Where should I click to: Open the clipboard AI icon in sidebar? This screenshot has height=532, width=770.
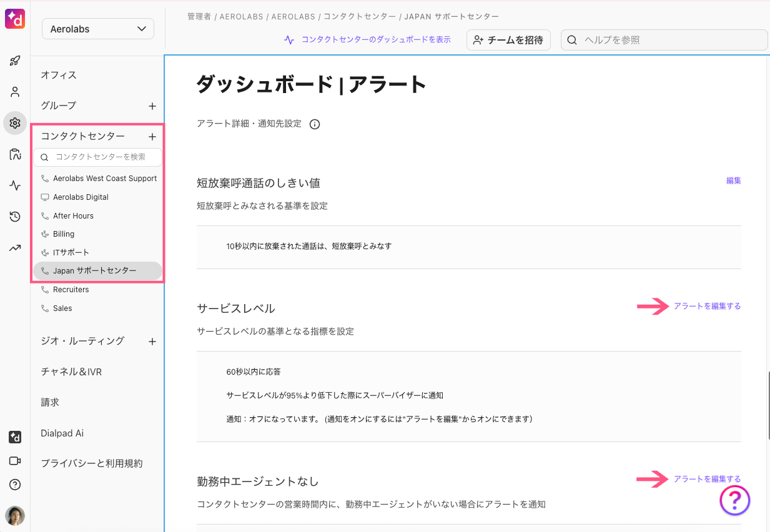coord(15,154)
